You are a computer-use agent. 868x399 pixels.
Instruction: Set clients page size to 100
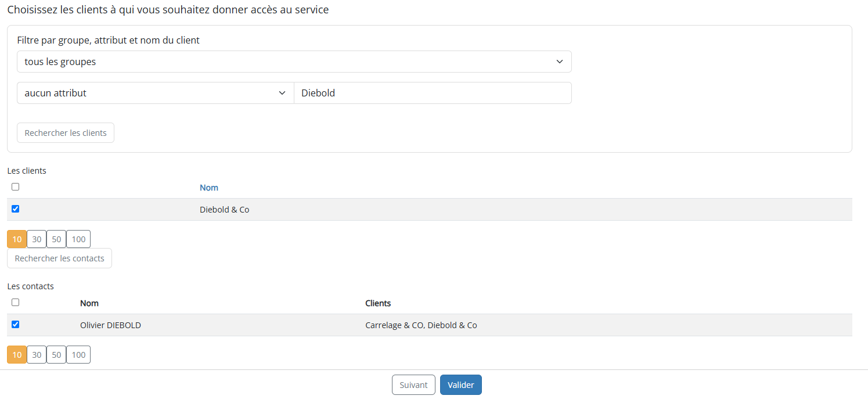[78, 239]
